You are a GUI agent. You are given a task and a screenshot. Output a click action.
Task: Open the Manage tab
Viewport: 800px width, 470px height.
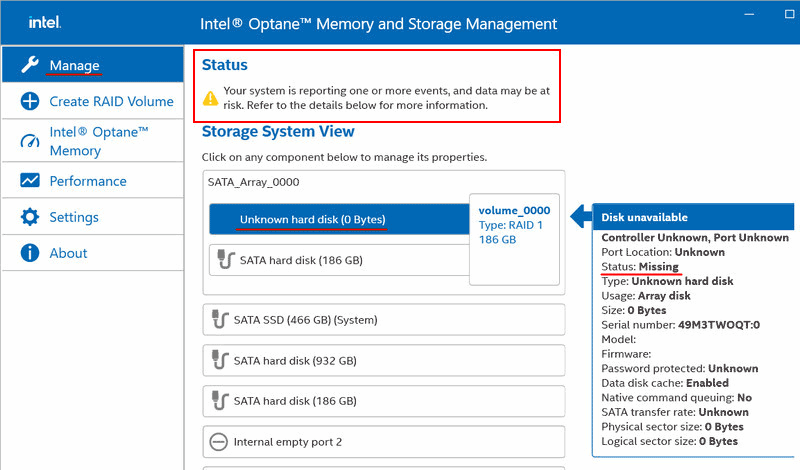75,66
